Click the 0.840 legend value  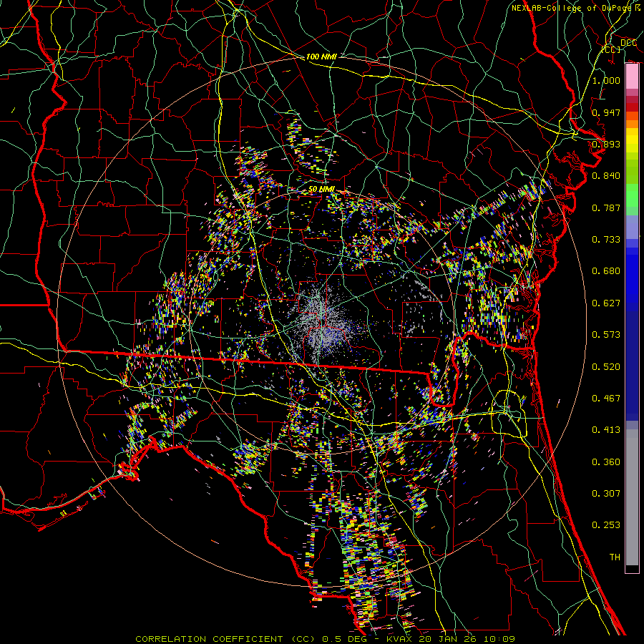pos(606,176)
